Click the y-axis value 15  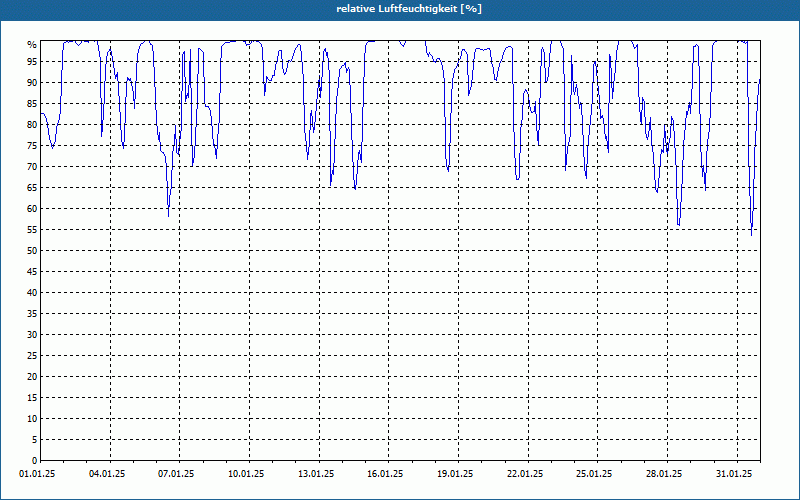[32, 398]
